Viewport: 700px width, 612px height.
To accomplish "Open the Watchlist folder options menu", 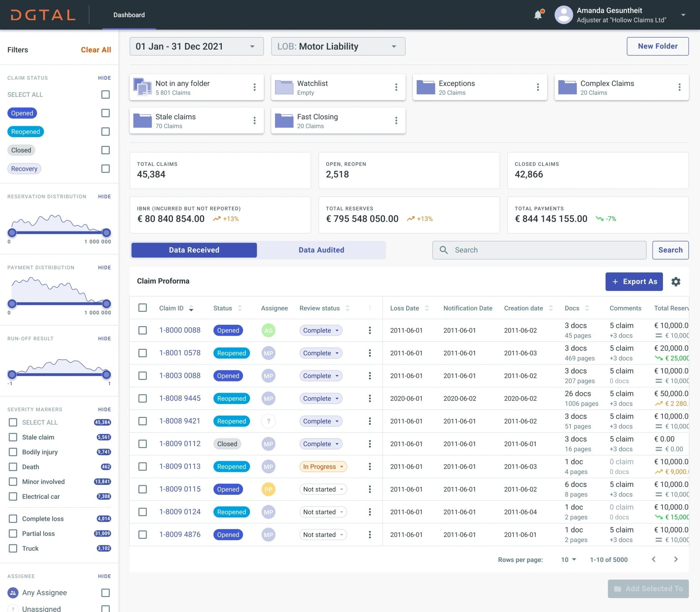I will pyautogui.click(x=396, y=87).
